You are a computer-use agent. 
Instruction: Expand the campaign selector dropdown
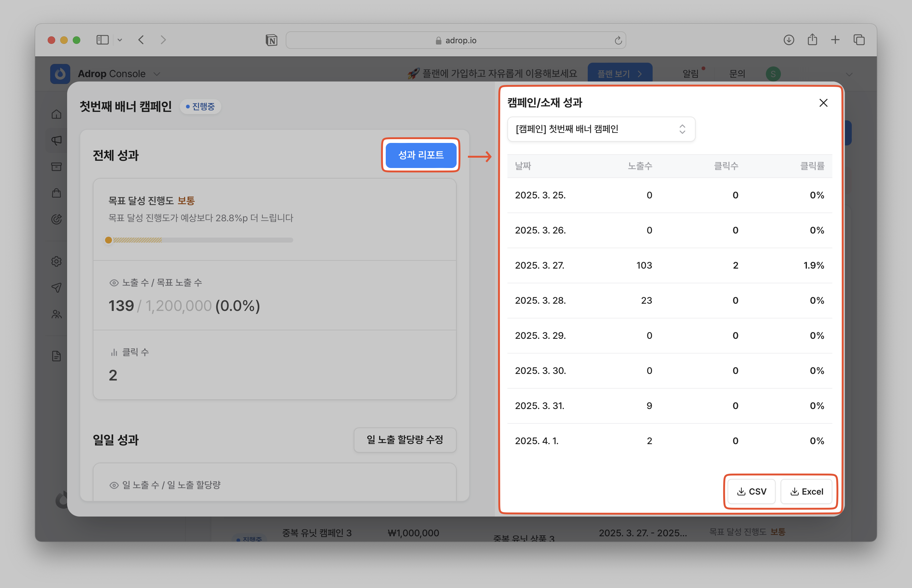(601, 129)
